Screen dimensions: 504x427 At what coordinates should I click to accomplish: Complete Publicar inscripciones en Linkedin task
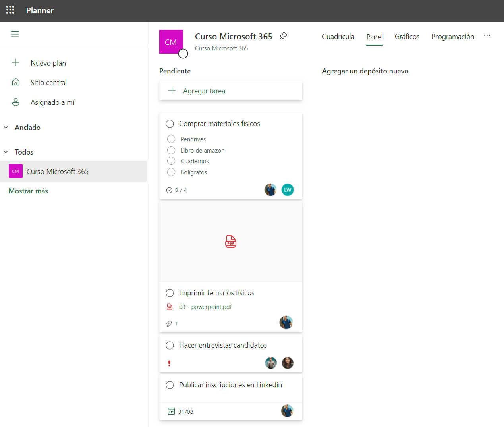click(170, 385)
